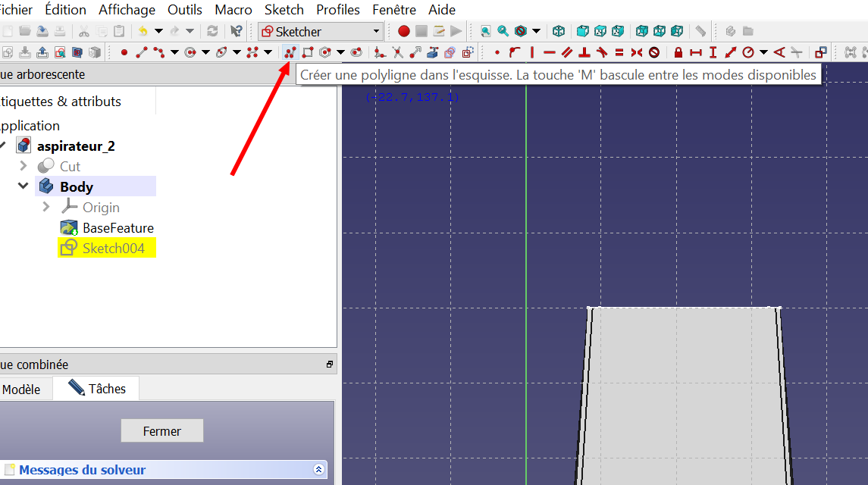Click the What's This help icon

[x=237, y=31]
